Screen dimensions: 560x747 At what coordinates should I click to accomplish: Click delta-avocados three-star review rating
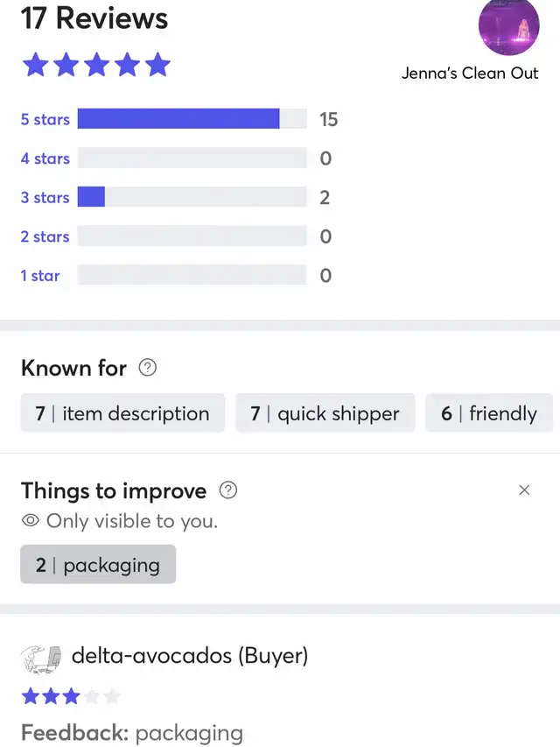tap(71, 696)
